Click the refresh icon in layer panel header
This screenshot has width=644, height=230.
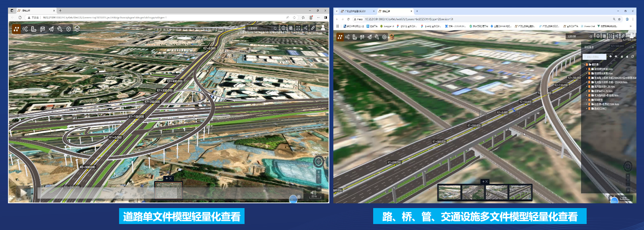[632, 57]
